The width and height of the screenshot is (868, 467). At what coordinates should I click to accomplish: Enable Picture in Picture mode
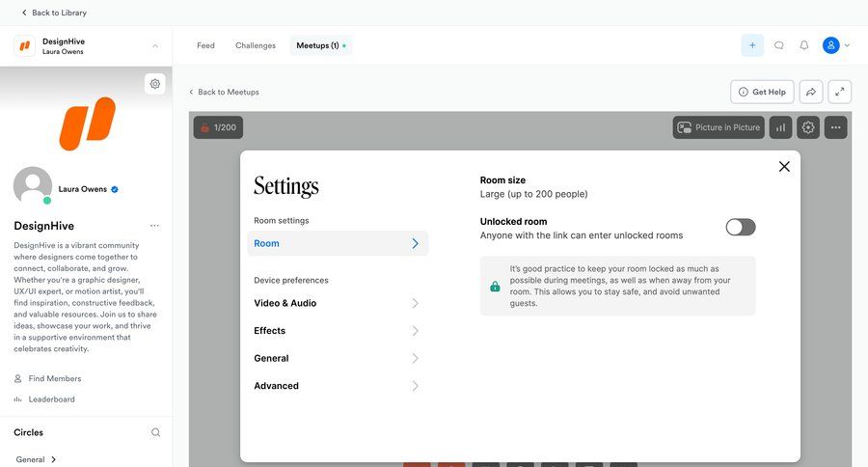(719, 127)
